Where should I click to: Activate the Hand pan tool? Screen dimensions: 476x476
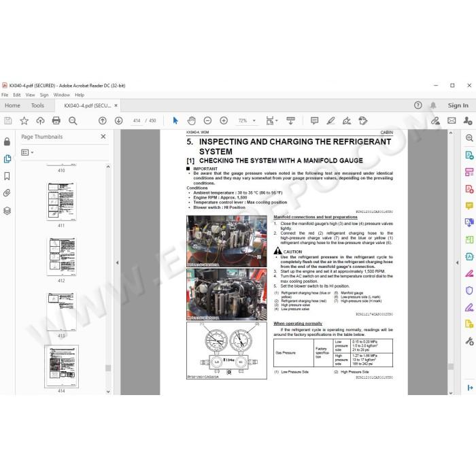coord(191,120)
